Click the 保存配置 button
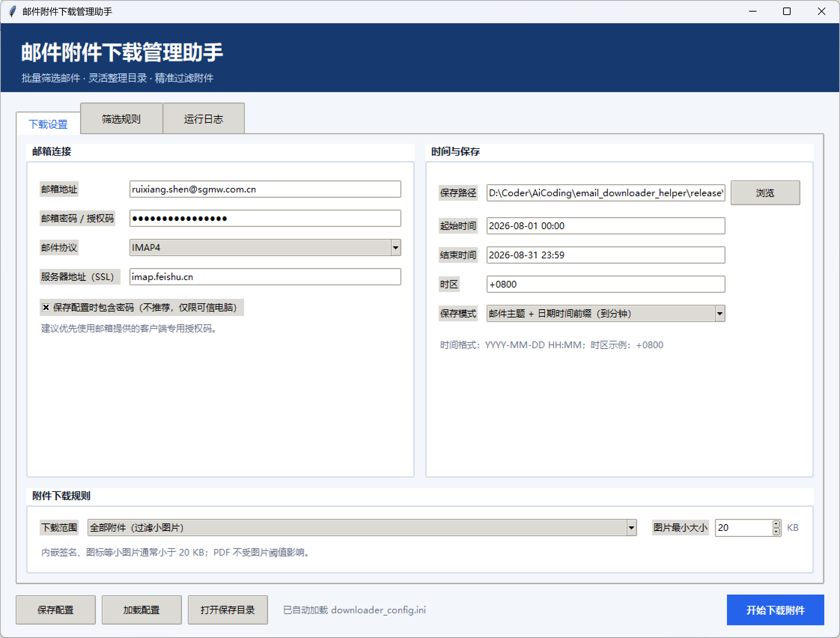Screen dimensions: 840x638 click(55, 610)
